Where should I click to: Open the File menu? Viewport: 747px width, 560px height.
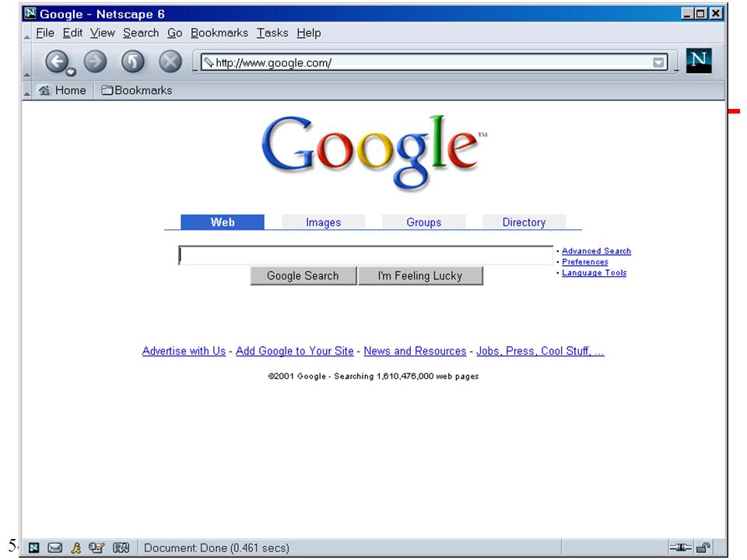45,33
